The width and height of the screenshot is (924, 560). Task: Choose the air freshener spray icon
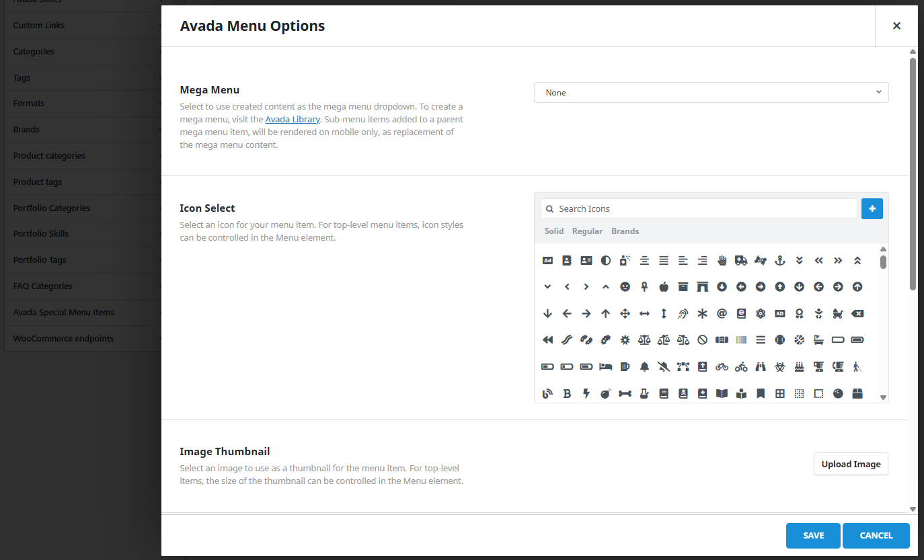[625, 260]
